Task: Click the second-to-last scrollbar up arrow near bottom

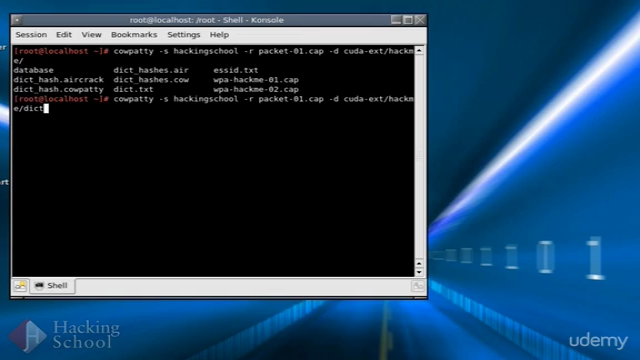Action: tap(419, 263)
